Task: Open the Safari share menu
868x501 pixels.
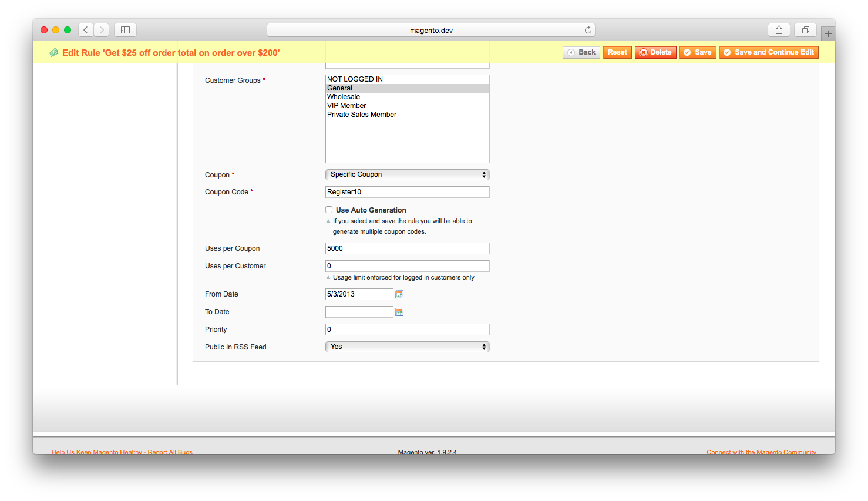Action: (x=779, y=30)
